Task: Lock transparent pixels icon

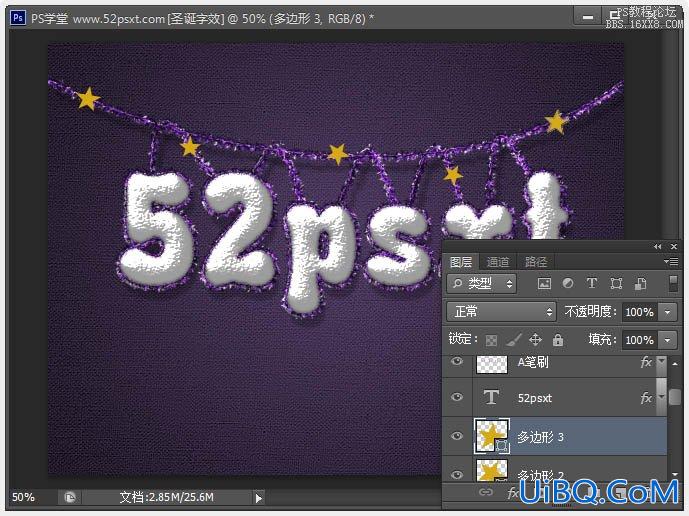Action: (x=491, y=340)
